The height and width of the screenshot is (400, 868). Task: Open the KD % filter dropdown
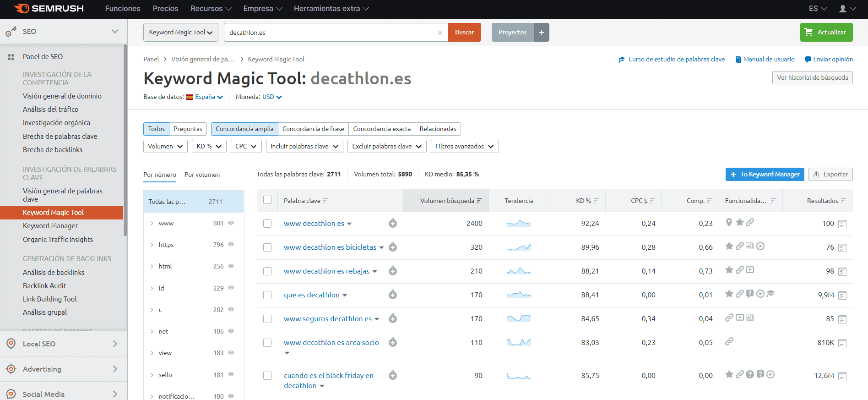point(209,146)
